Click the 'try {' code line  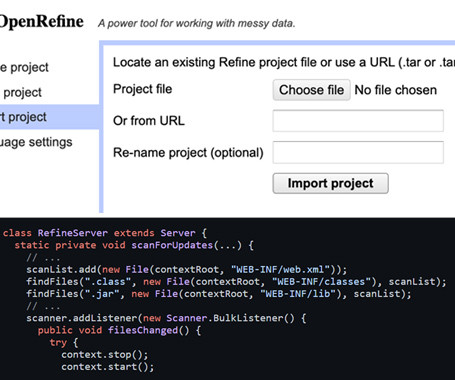pos(64,343)
